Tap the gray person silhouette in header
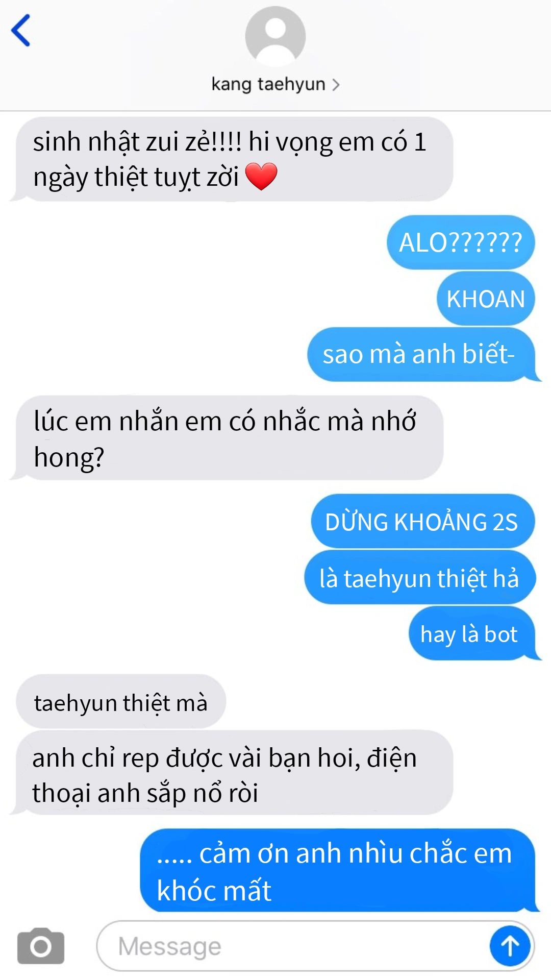Viewport: 551px width, 980px height. tap(275, 37)
